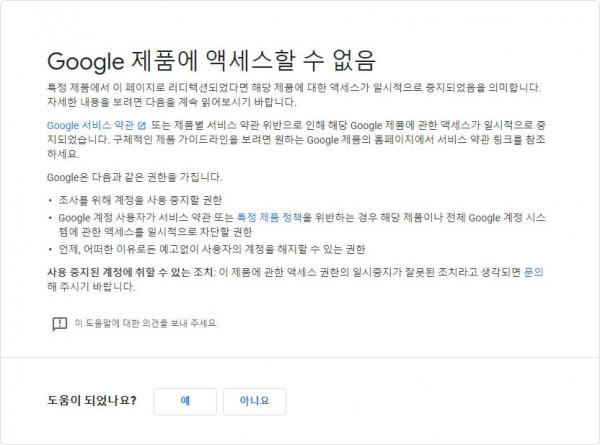Click the line 자세한 내용을 보려면 다음을 계속 읽어보시기 바랍니다
Viewport: 600px width, 445px height.
tap(171, 102)
